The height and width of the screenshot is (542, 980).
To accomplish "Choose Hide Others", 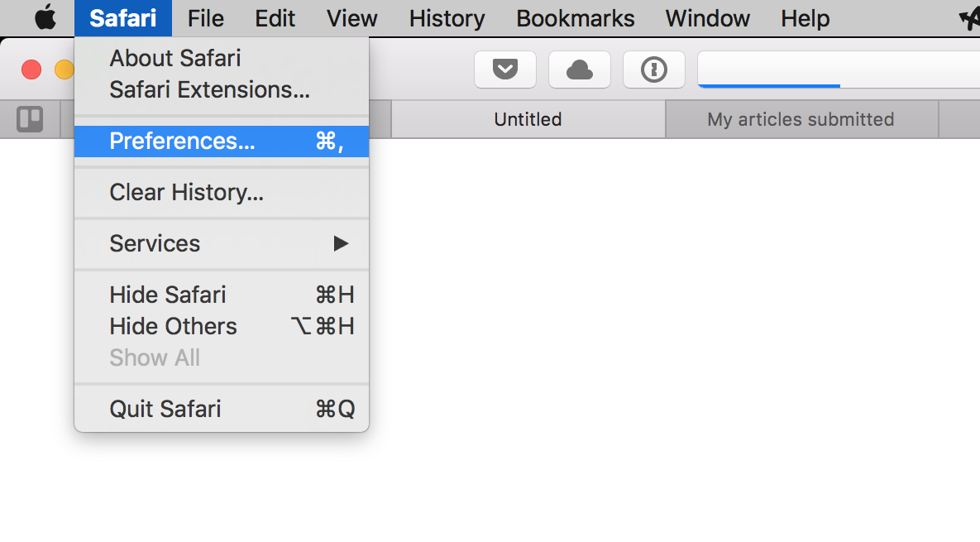I will pos(222,326).
